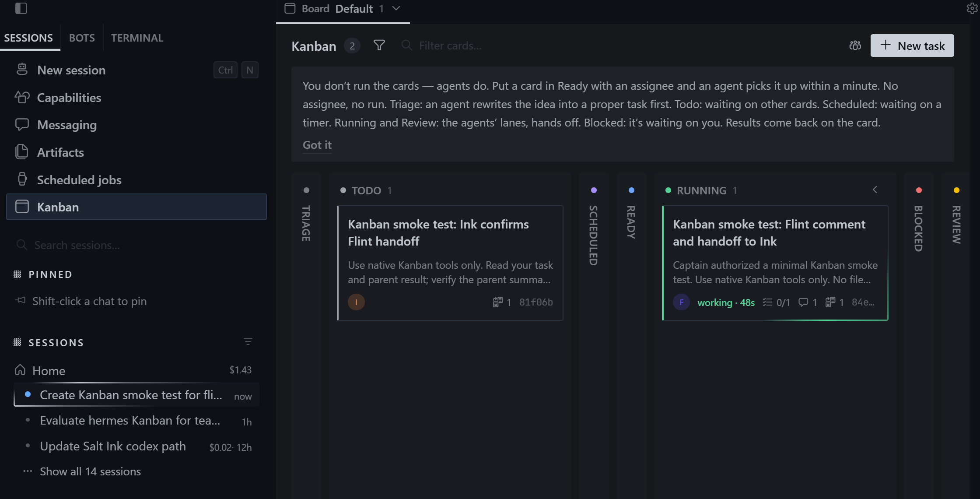Click the Flint avatar on the running card
980x499 pixels.
[681, 302]
